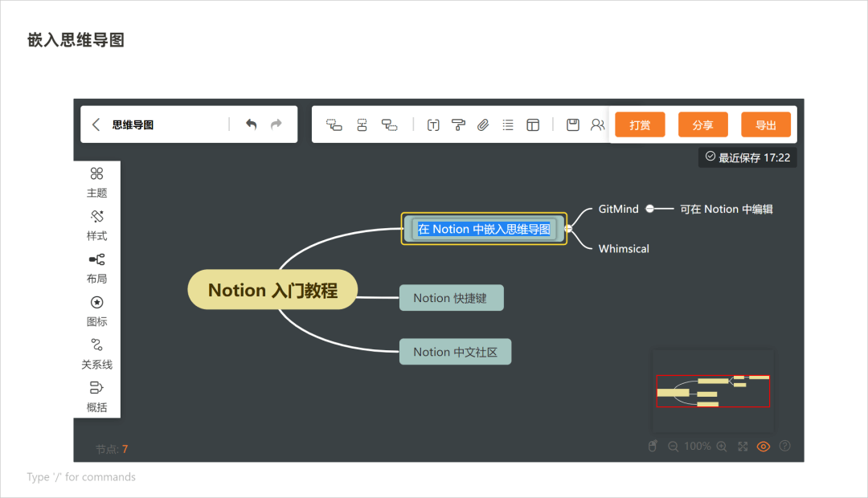Go back using the left arrow beside 思维导图

pyautogui.click(x=96, y=124)
